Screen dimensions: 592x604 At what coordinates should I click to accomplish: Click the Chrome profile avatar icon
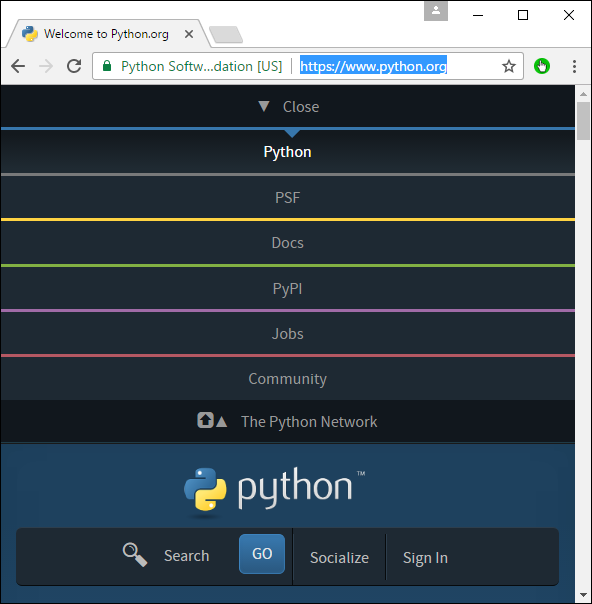pos(436,11)
